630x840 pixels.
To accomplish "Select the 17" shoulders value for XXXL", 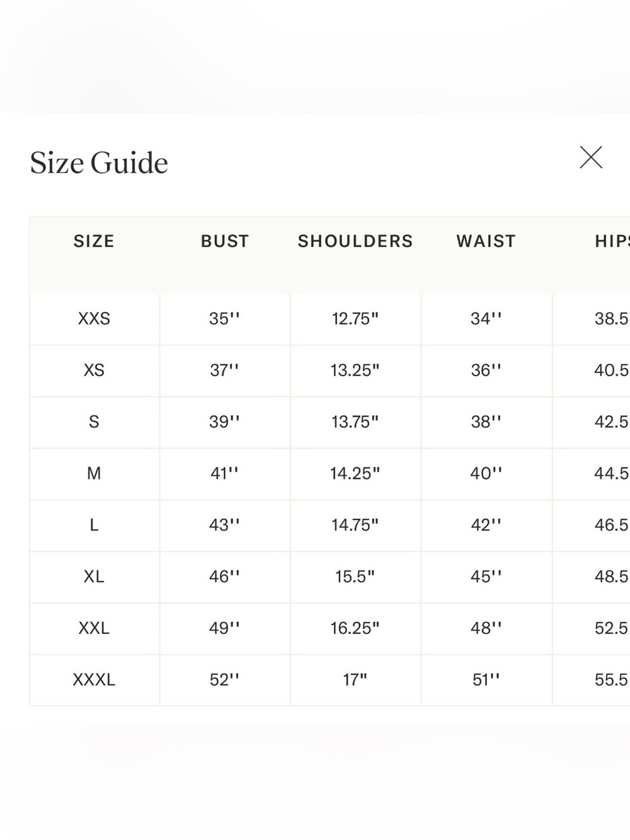I will click(355, 680).
